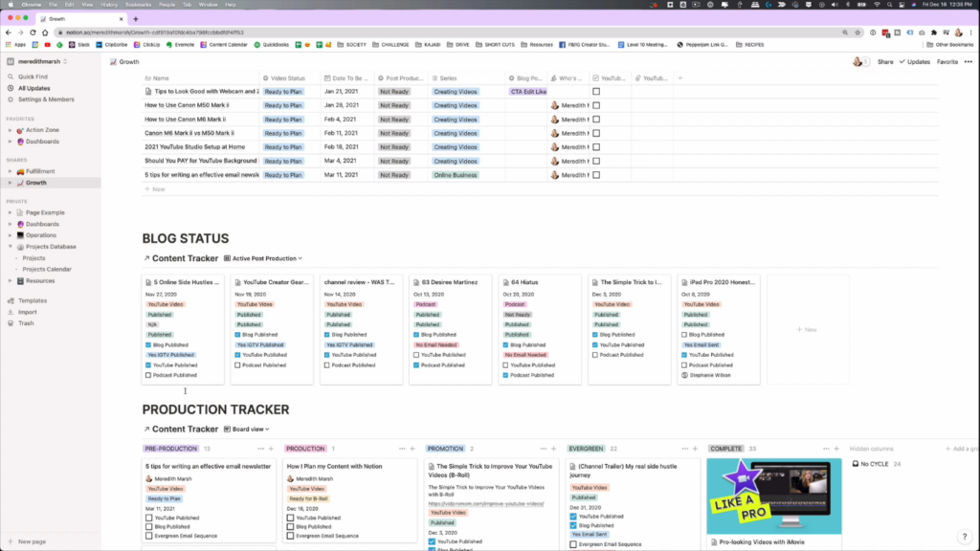Open EVERGREEN column options ellipsis
980x551 pixels.
685,449
